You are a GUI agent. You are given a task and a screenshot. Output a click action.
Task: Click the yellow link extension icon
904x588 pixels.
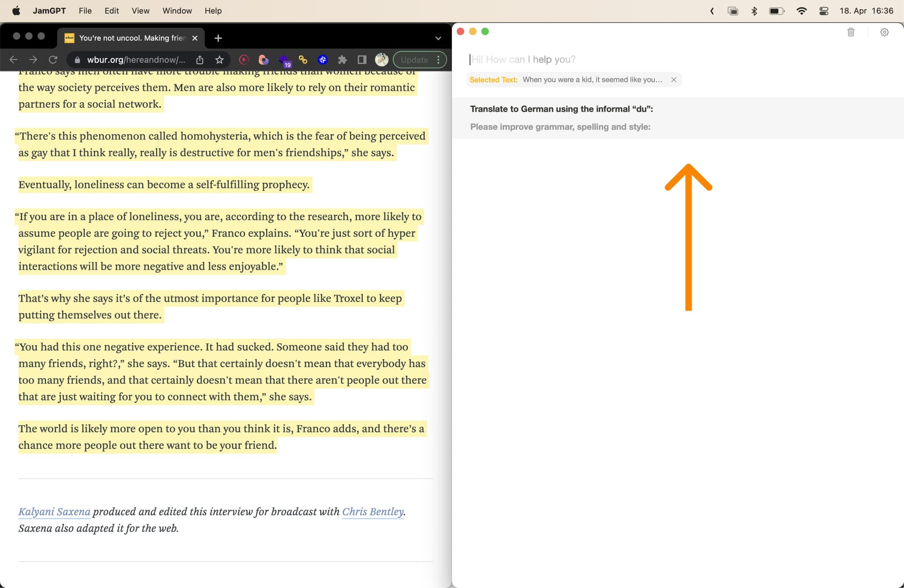pyautogui.click(x=303, y=60)
